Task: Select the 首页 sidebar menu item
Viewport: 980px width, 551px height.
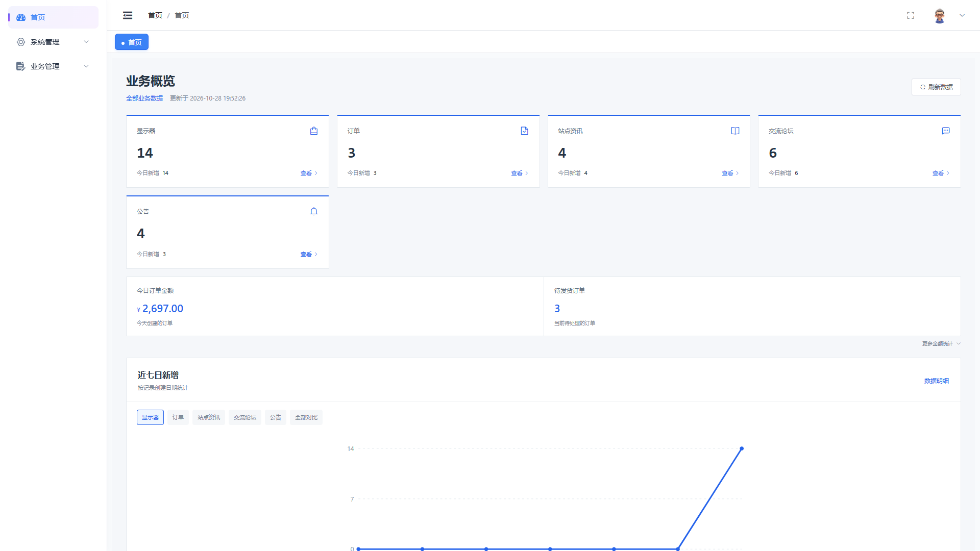Action: (53, 17)
